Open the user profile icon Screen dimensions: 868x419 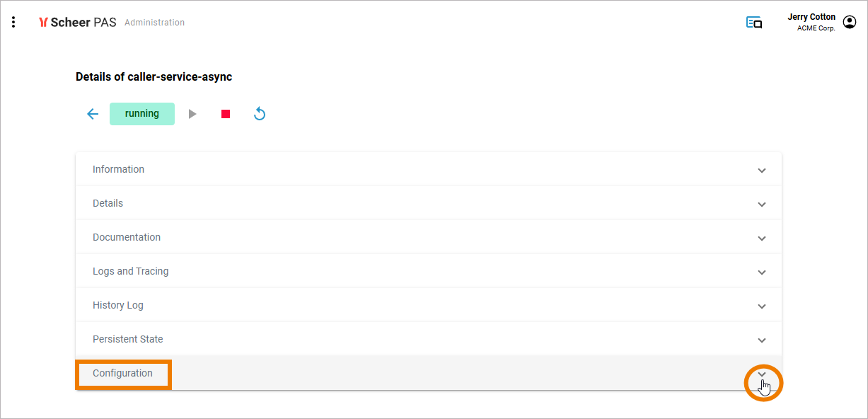[x=850, y=23]
